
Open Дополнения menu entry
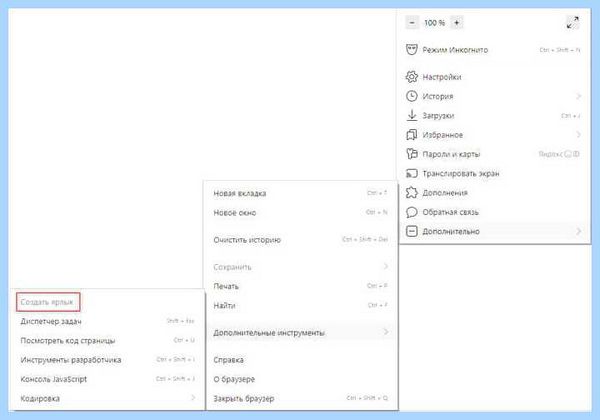[x=495, y=193]
